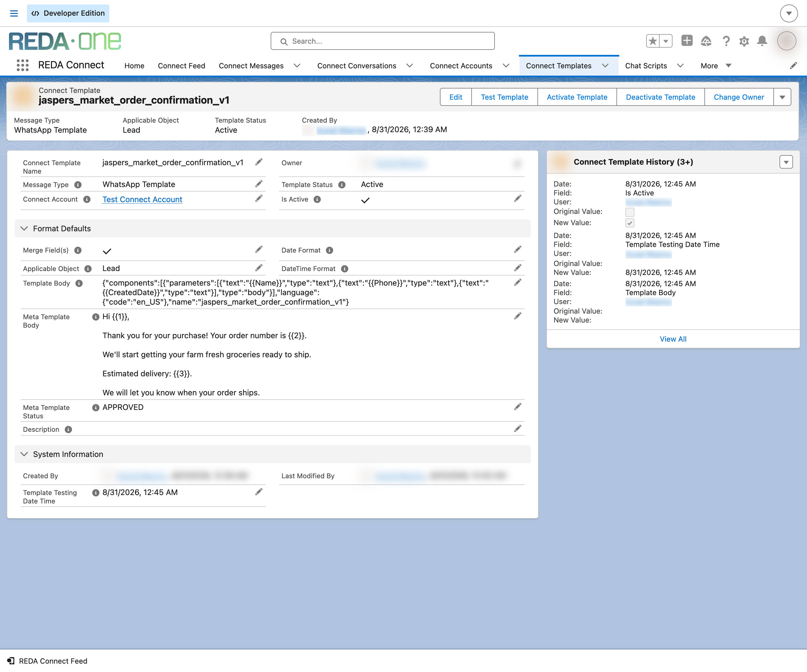This screenshot has width=807, height=672.
Task: Click the global Search field
Action: click(382, 41)
